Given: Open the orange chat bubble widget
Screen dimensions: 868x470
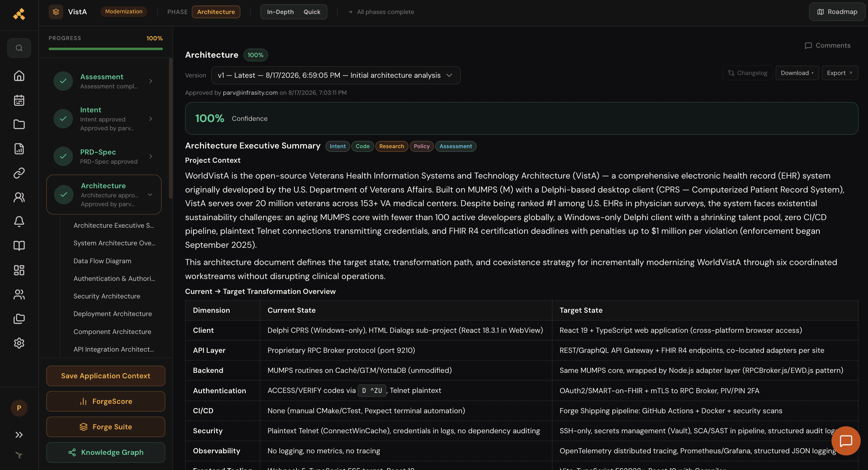Looking at the screenshot, I should [x=846, y=441].
